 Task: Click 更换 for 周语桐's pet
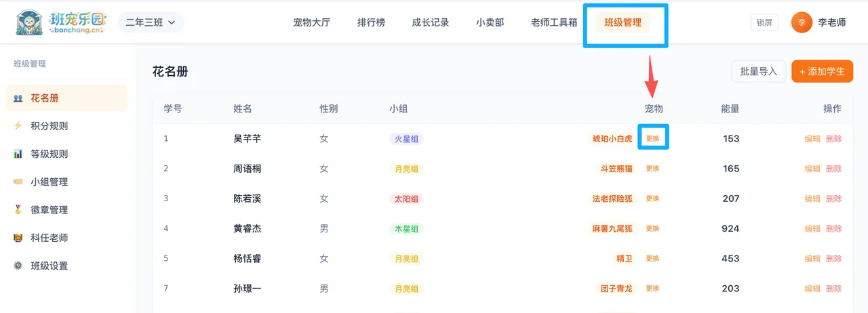pyautogui.click(x=652, y=169)
